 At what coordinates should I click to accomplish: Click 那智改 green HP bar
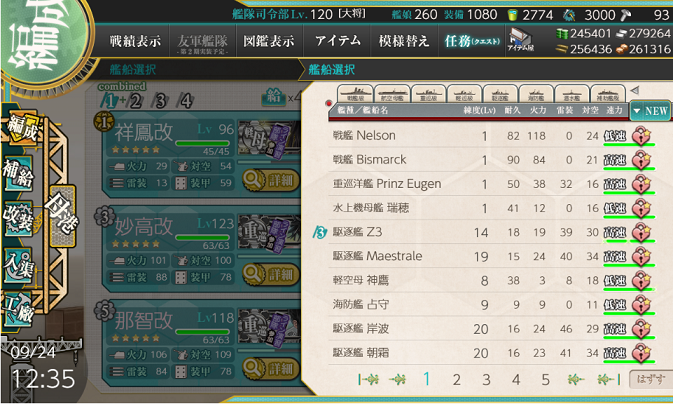[203, 332]
